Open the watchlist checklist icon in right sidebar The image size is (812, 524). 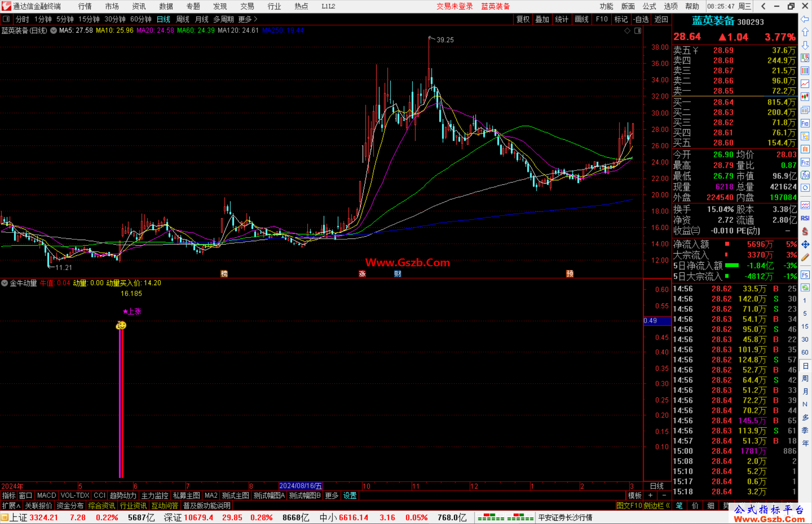click(x=805, y=58)
